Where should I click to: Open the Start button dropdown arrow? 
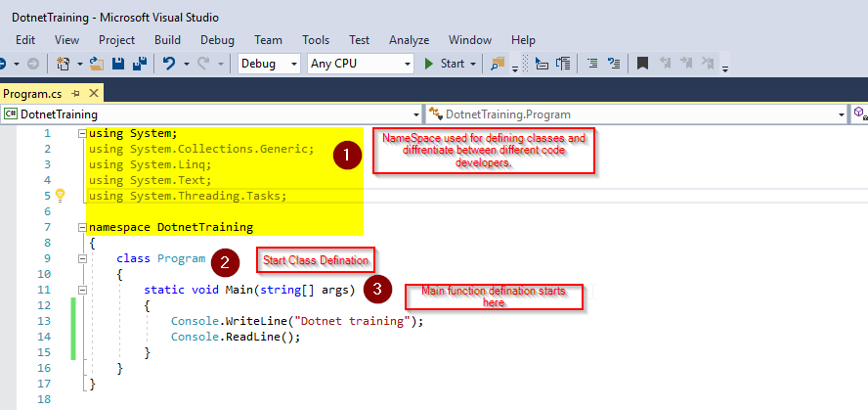473,64
